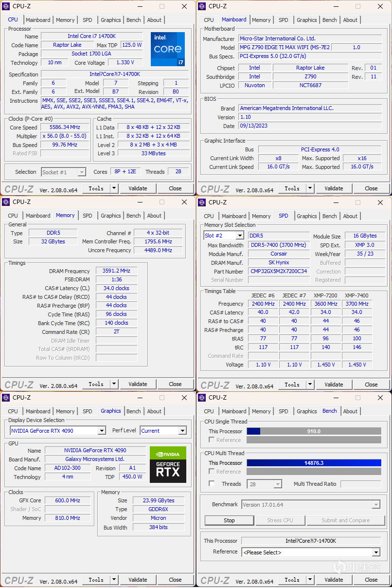Screen dimensions: 392x588
Task: Click the Name field Intel Core i7 14700K
Action: coord(92,36)
